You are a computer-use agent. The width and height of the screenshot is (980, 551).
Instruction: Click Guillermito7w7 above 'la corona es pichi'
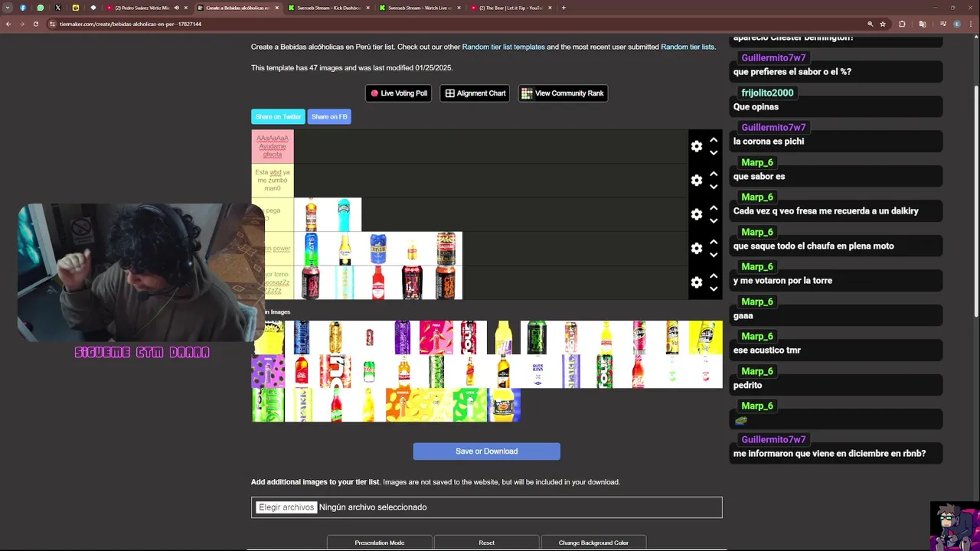[x=773, y=127]
